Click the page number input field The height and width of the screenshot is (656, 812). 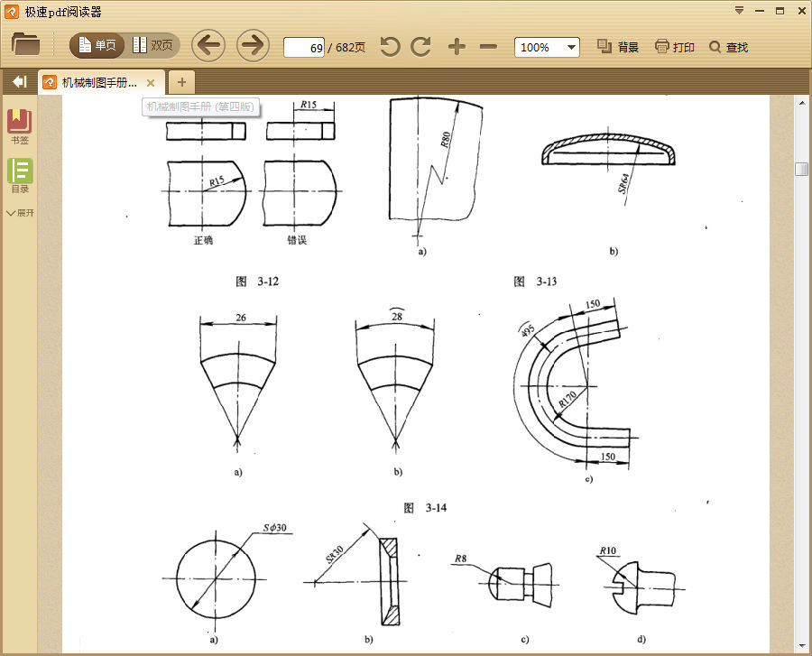304,47
